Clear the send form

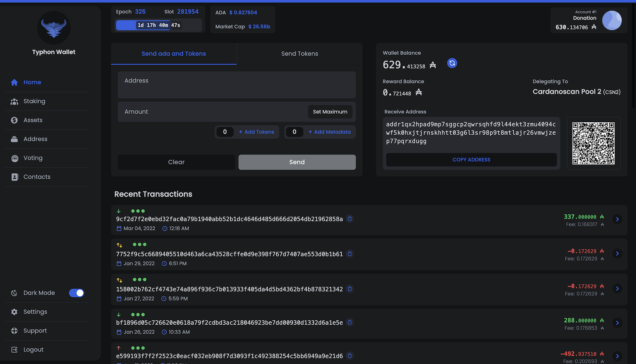coord(176,162)
